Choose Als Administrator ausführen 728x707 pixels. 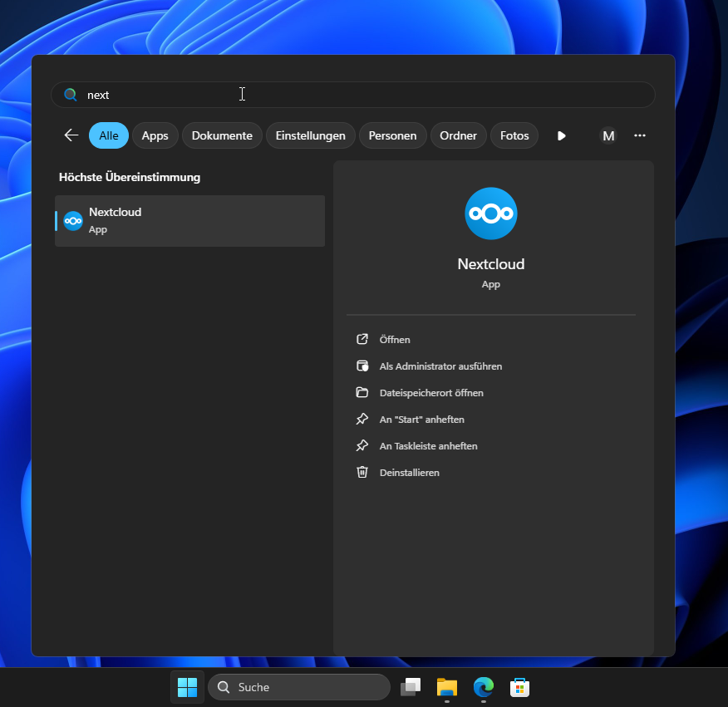click(x=440, y=366)
